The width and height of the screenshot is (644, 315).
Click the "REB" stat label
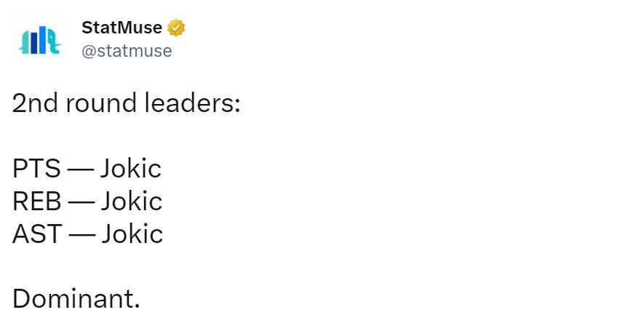37,202
